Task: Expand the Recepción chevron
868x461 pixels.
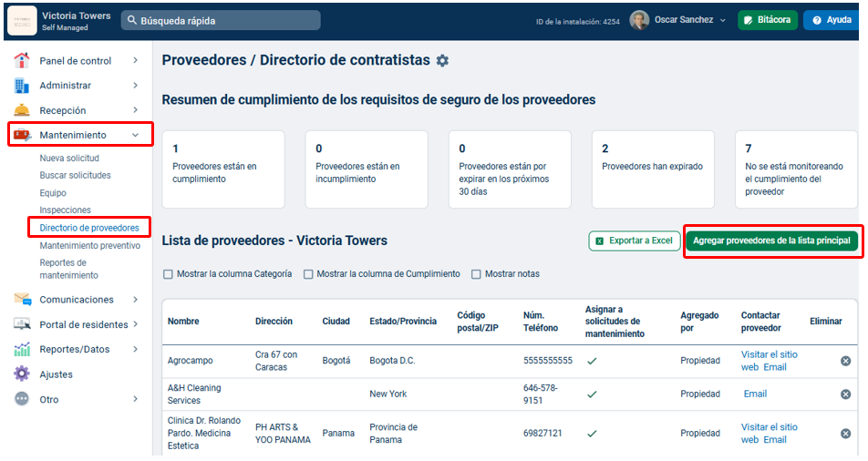Action: tap(136, 110)
